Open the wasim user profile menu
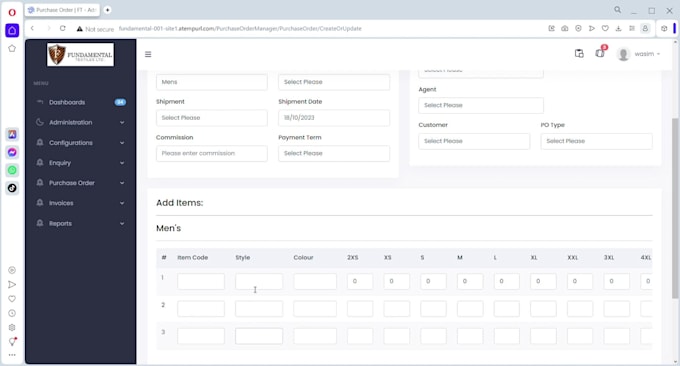680x366 pixels. pyautogui.click(x=638, y=54)
